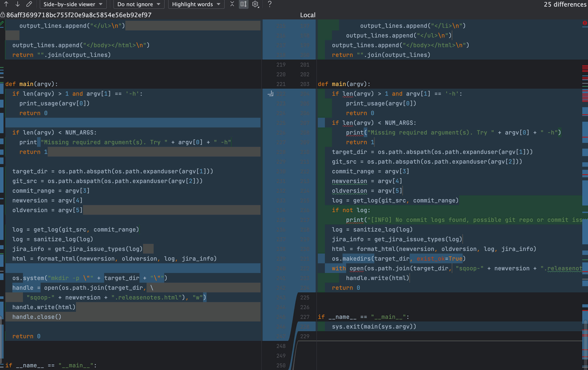Click line number 226 in gutter
588x370 pixels.
(x=305, y=307)
